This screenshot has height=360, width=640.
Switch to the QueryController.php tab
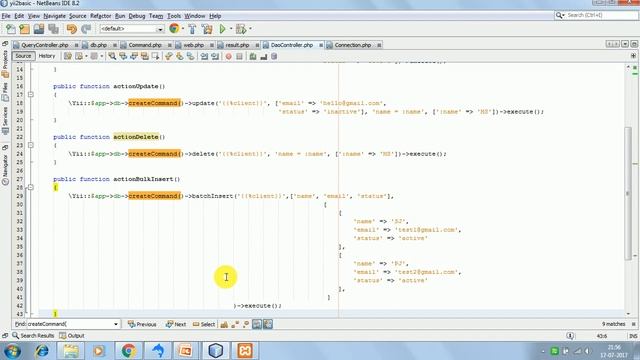pyautogui.click(x=45, y=45)
